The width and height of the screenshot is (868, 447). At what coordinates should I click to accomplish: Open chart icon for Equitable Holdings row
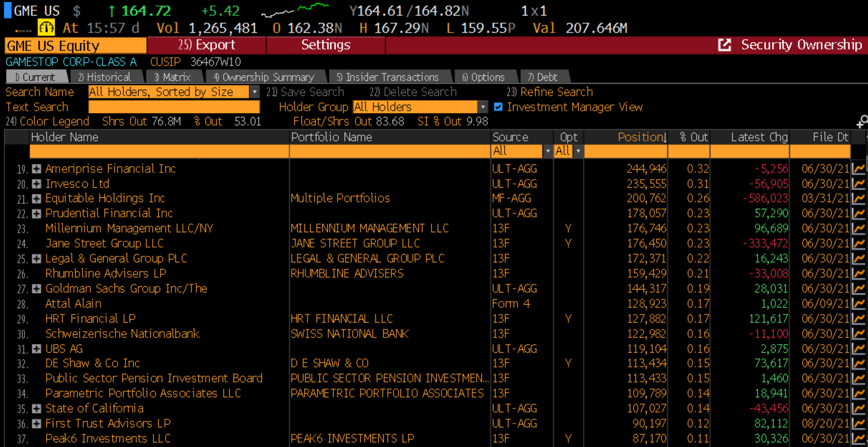[x=859, y=198]
